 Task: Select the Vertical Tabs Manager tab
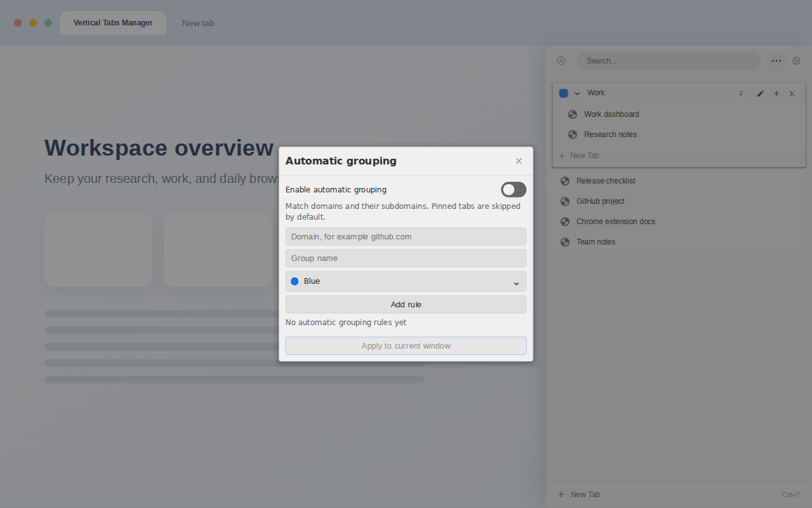click(x=113, y=23)
